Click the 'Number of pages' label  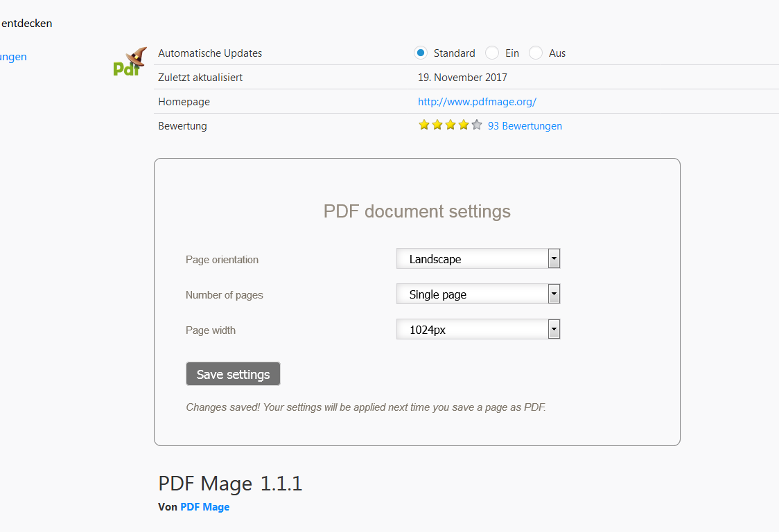pos(225,295)
